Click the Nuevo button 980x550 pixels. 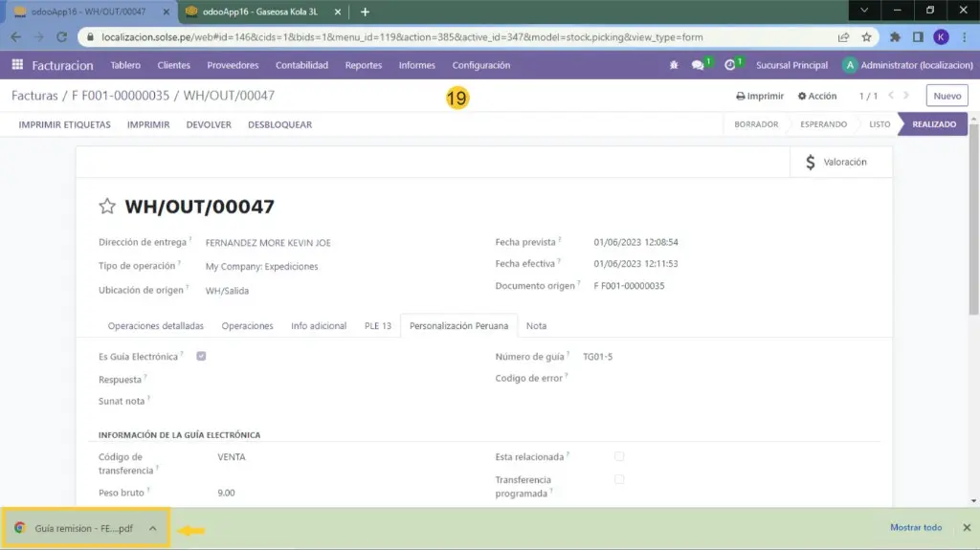[x=947, y=96]
